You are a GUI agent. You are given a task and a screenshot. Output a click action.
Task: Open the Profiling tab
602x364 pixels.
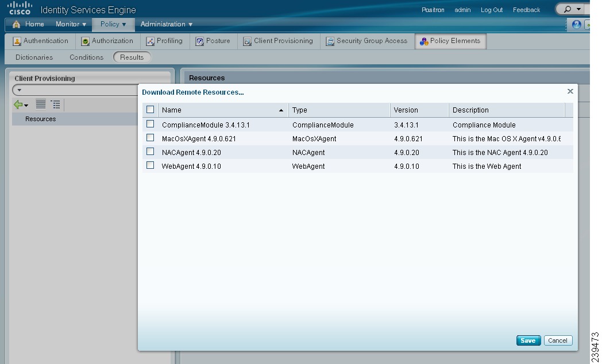[x=164, y=41]
